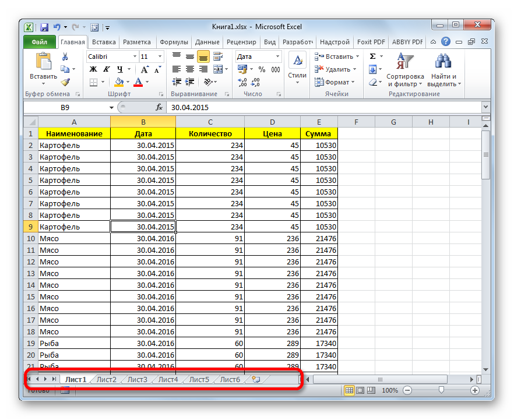Viewport: 514px width, 420px height.
Task: Click the zoom slider handle in status bar
Action: pyautogui.click(x=442, y=390)
